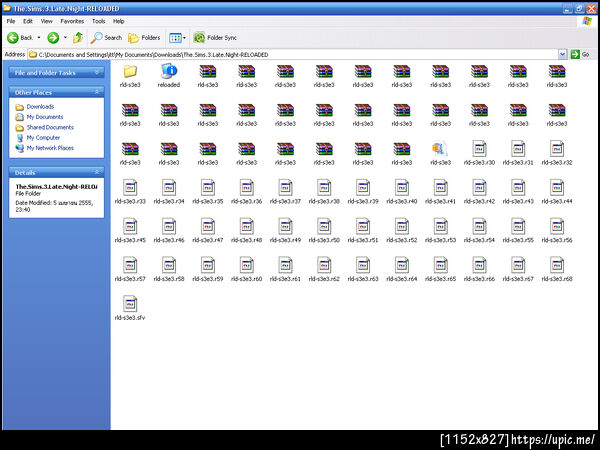Click the rld-s3e3.r47 file name label
This screenshot has width=600, height=450.
[208, 240]
